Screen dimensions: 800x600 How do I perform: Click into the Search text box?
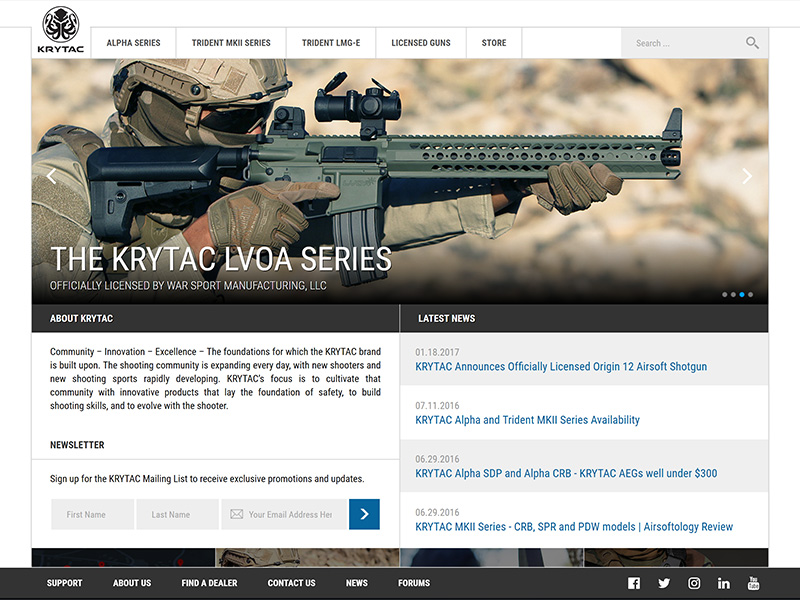(680, 43)
